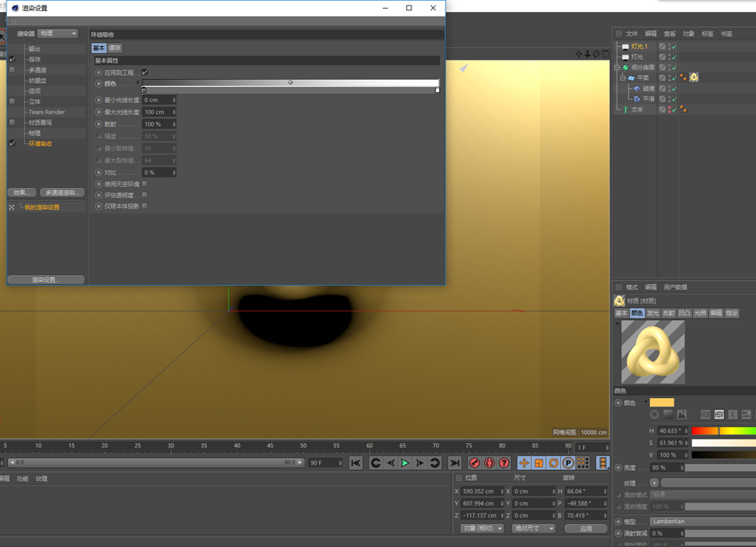756x547 pixels.
Task: Collapse the 平面 tree node
Action: pos(622,78)
